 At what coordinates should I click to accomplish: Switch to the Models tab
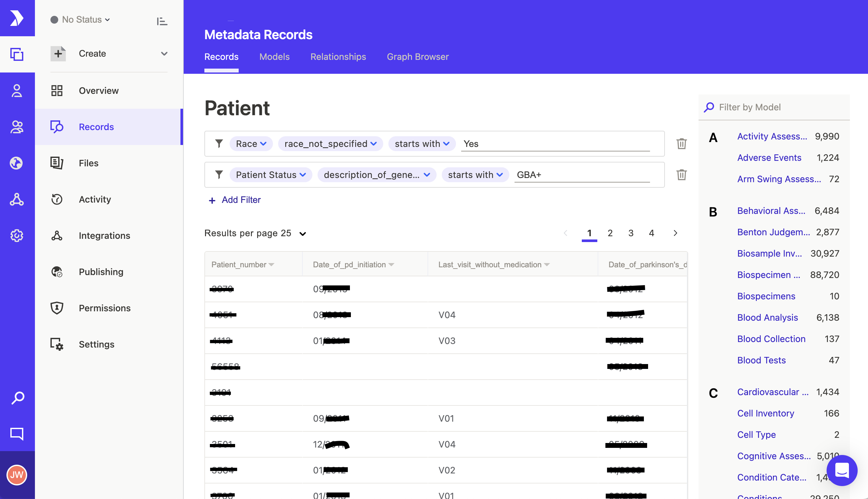tap(274, 57)
